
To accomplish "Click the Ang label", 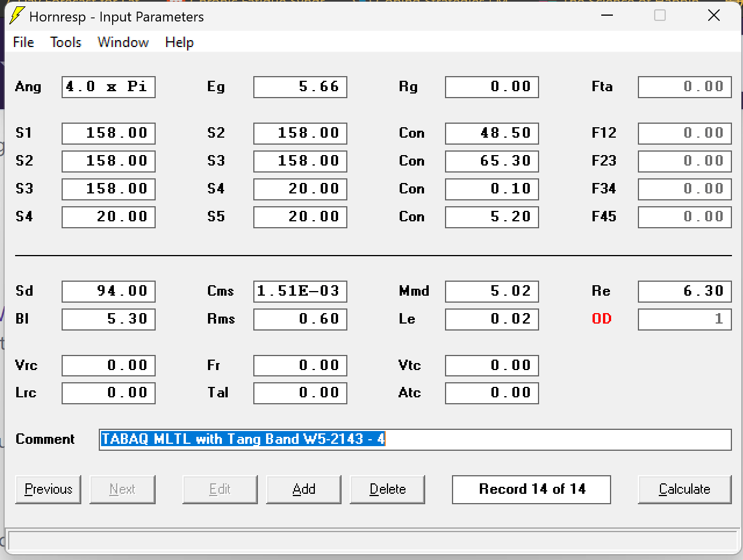I will tap(28, 87).
